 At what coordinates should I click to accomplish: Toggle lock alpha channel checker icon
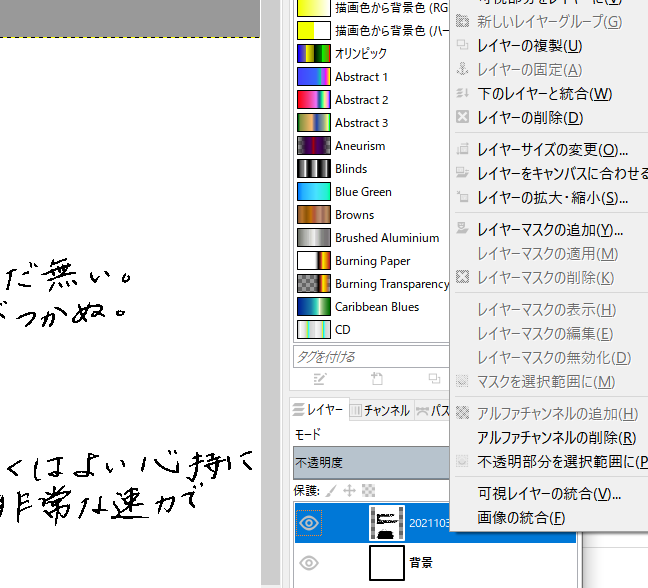368,490
